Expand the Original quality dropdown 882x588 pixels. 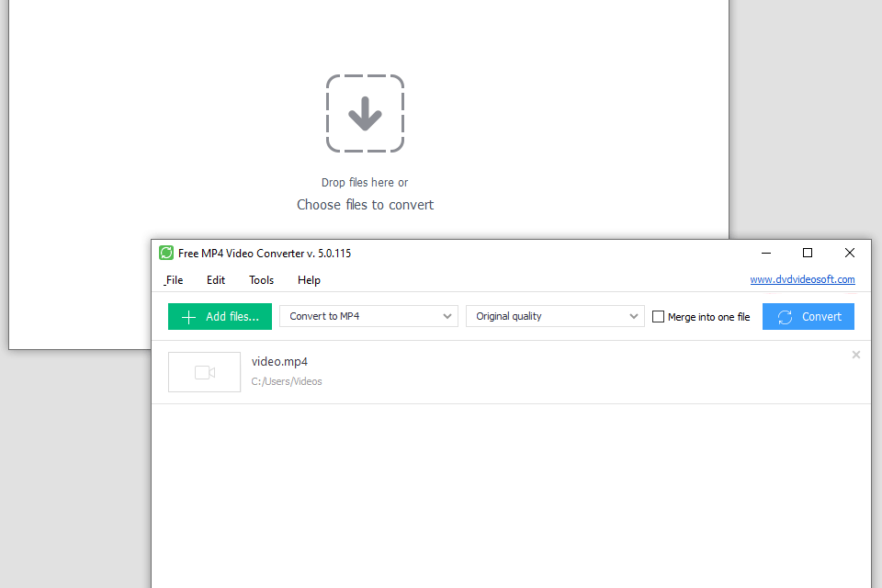(555, 316)
